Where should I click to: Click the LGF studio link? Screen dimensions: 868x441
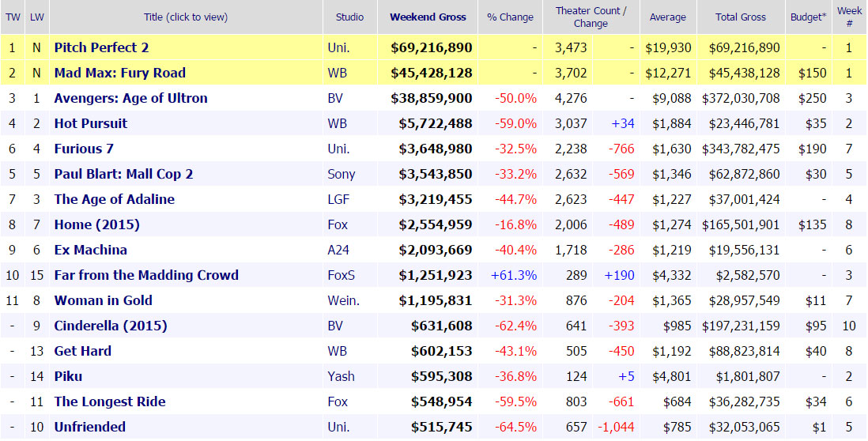pos(338,199)
